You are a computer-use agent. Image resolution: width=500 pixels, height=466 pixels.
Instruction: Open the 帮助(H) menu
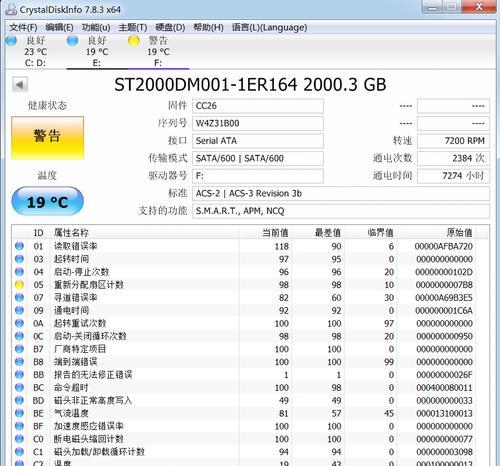point(208,27)
